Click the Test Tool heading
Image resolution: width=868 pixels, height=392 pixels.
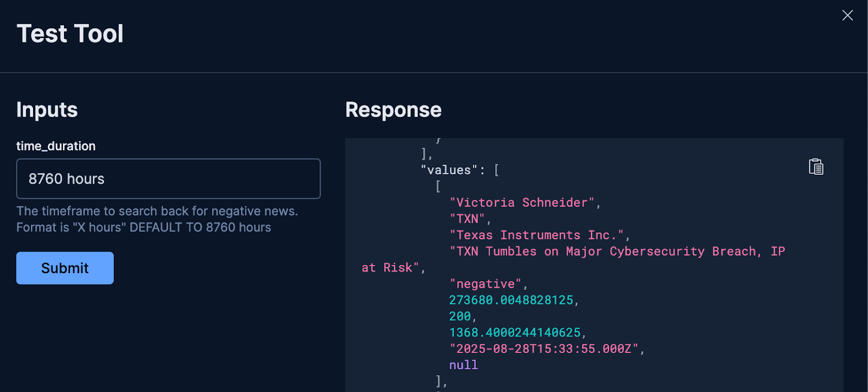click(x=70, y=34)
